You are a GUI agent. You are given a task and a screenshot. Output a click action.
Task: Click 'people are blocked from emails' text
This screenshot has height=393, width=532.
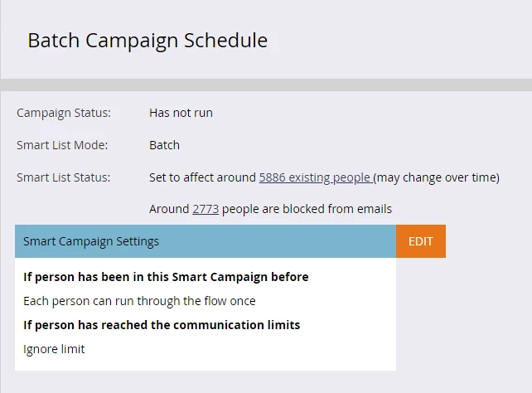pyautogui.click(x=307, y=209)
